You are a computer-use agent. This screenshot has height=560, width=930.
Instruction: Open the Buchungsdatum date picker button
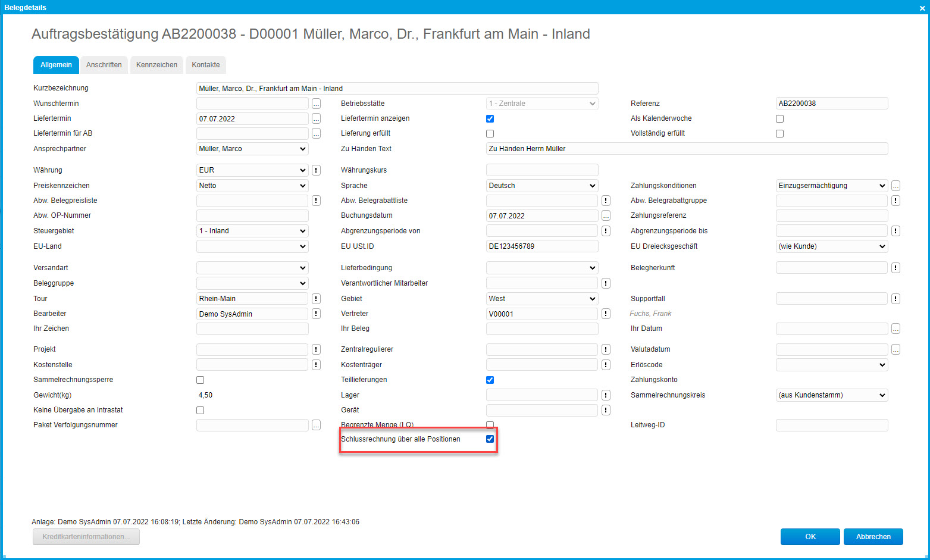pyautogui.click(x=606, y=215)
